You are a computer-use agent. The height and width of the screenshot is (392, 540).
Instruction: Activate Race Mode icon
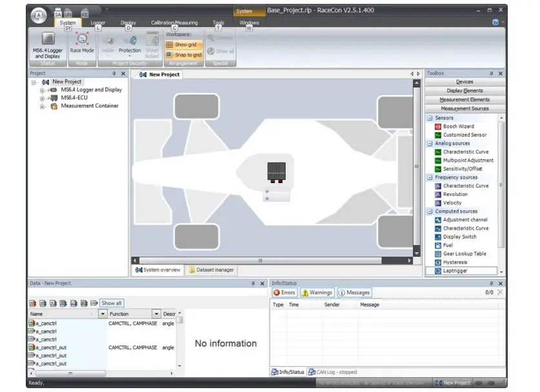coord(82,39)
